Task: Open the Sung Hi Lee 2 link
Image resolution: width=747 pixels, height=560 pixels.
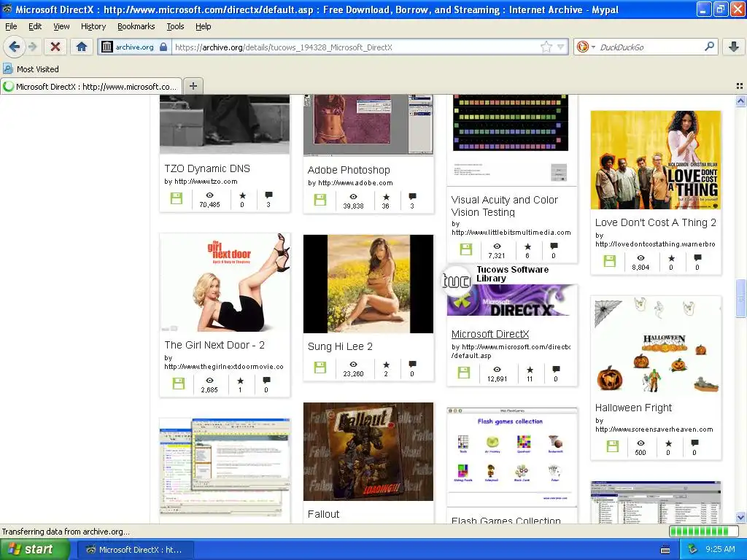Action: [x=340, y=346]
